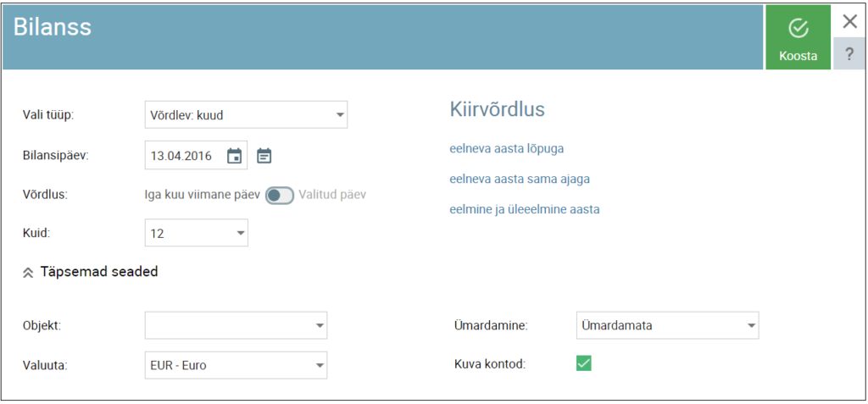Toggle the Võrdlus day switch
Screen dimensions: 868x404
click(279, 195)
